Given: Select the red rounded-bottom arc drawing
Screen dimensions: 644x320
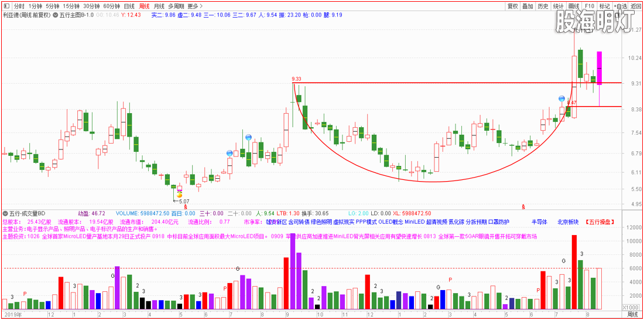Looking at the screenshot, I should [x=434, y=181].
